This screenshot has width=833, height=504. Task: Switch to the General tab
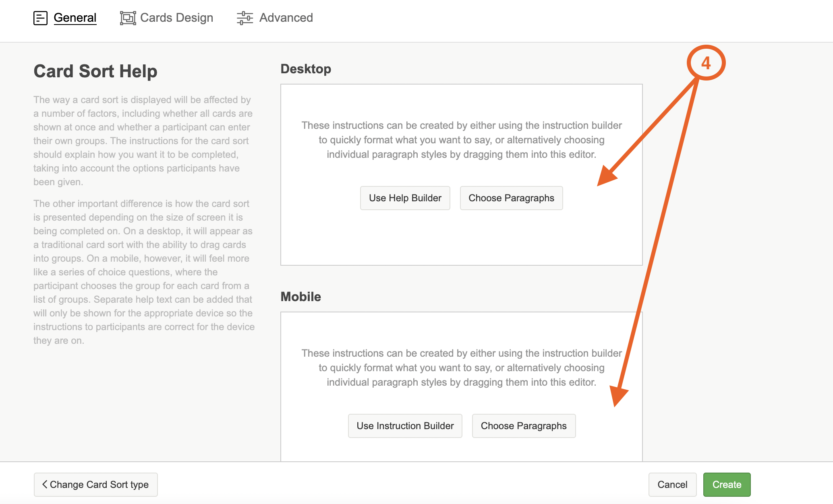(75, 18)
